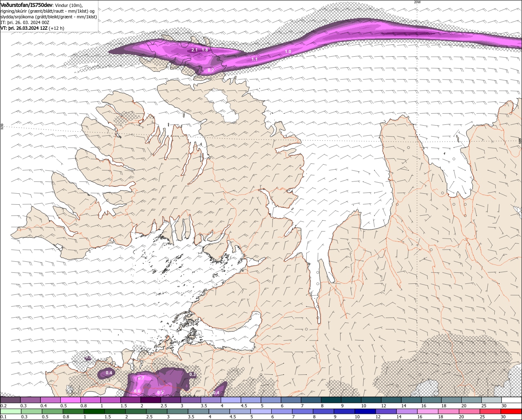This screenshot has width=522, height=420.
Task: Click the 'Veðurstofan/IS750dev' title text
Action: pyautogui.click(x=27, y=4)
